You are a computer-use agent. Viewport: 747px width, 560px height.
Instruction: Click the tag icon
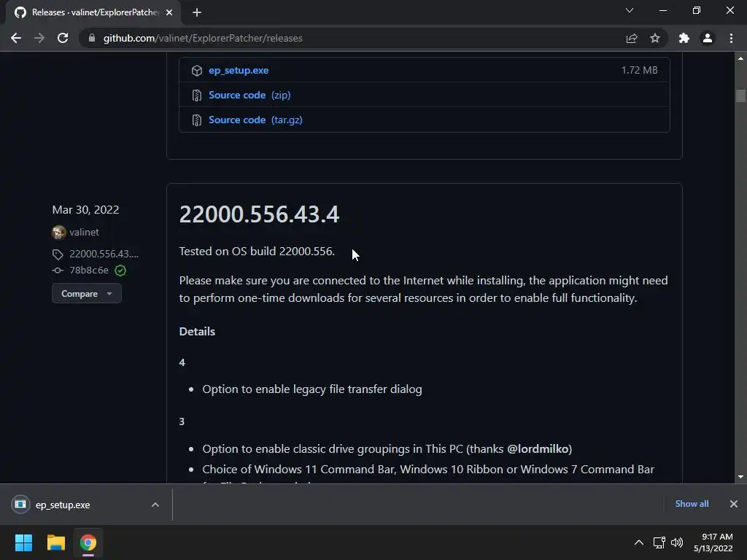tap(58, 254)
